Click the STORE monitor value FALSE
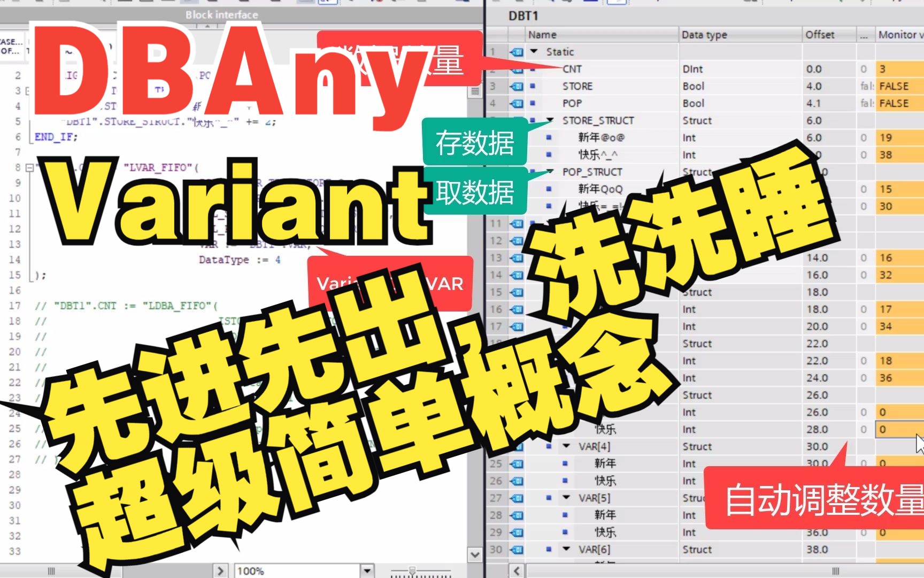The image size is (924, 578). (x=899, y=86)
